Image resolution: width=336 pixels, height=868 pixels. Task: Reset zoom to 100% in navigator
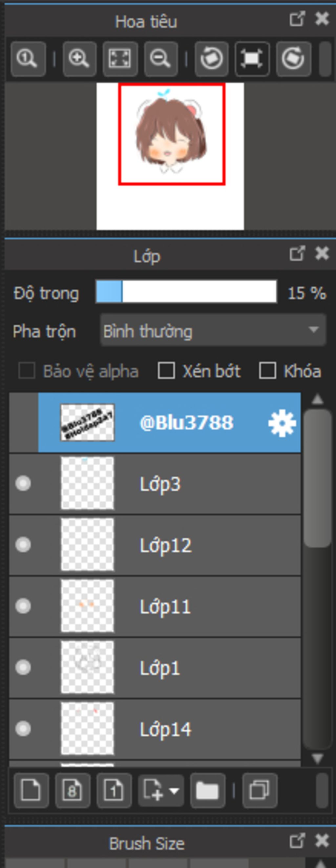[x=28, y=59]
